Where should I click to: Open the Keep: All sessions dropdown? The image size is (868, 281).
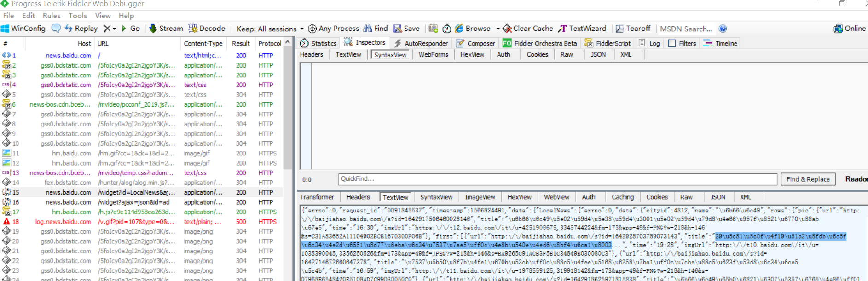point(270,29)
